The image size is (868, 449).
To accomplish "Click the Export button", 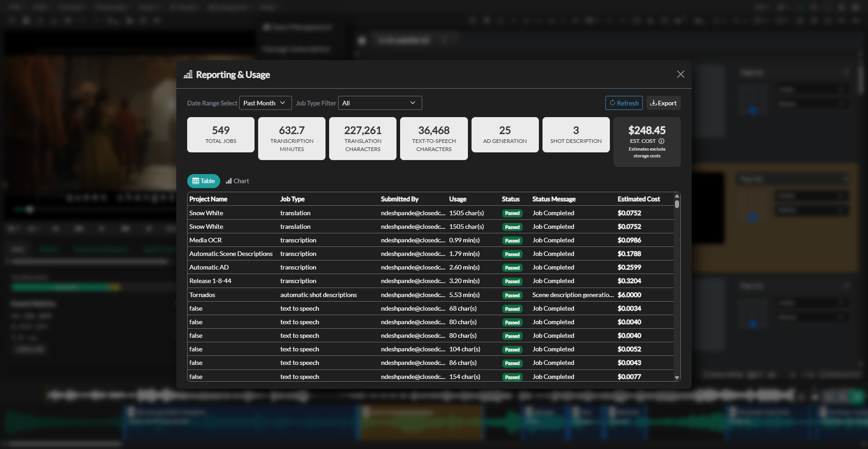I will pos(663,103).
